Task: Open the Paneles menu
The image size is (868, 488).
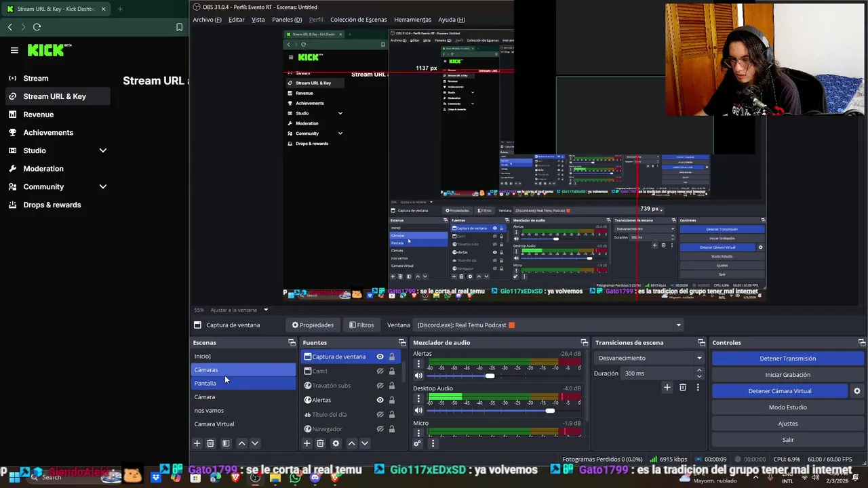Action: pyautogui.click(x=287, y=20)
